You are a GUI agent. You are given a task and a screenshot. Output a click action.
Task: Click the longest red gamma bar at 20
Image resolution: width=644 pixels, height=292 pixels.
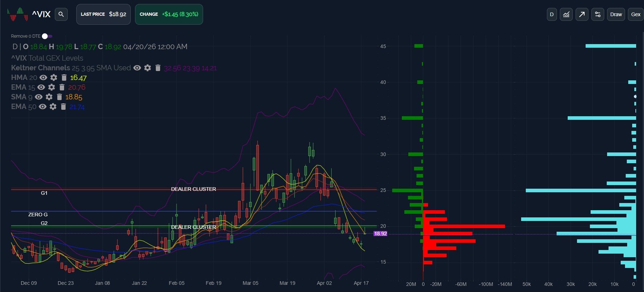[464, 226]
